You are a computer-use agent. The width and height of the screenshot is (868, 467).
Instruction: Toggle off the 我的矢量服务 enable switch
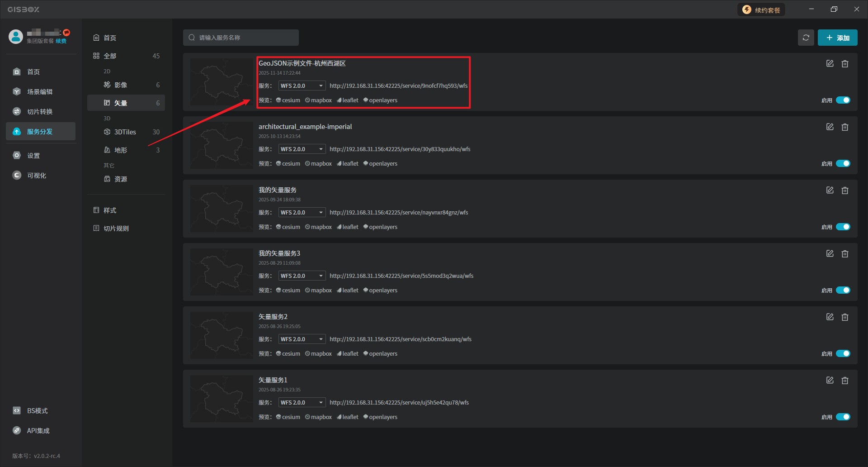click(x=843, y=227)
